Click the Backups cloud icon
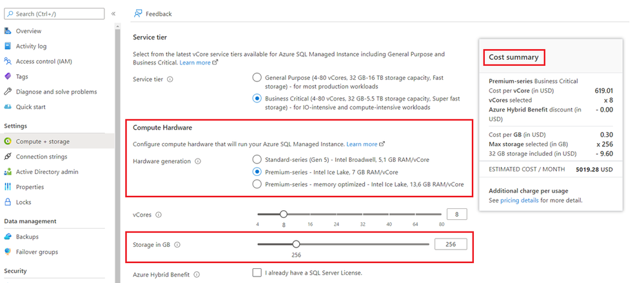 click(7, 237)
